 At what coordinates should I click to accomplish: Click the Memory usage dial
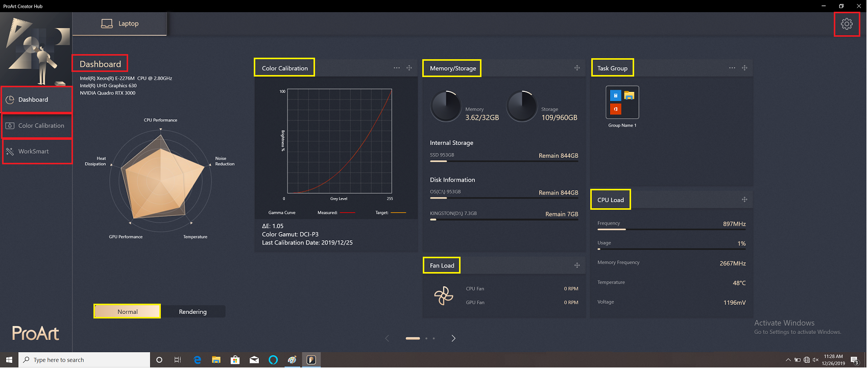(x=447, y=106)
